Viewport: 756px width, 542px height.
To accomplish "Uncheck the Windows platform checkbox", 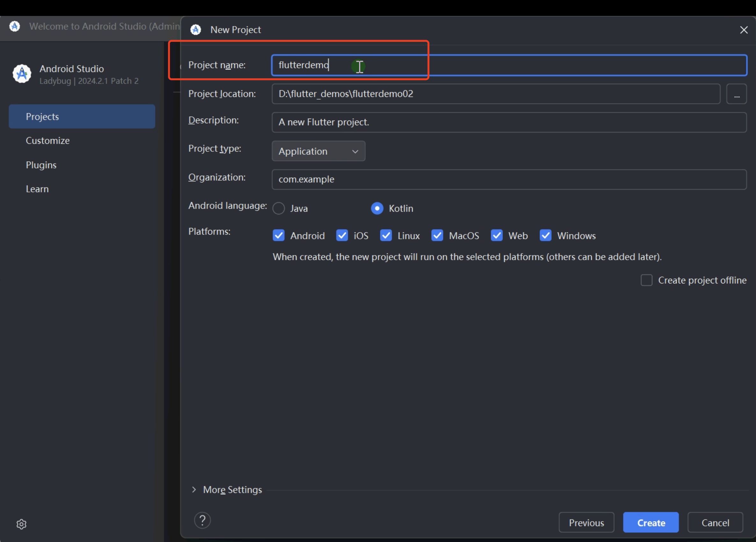I will (x=545, y=236).
